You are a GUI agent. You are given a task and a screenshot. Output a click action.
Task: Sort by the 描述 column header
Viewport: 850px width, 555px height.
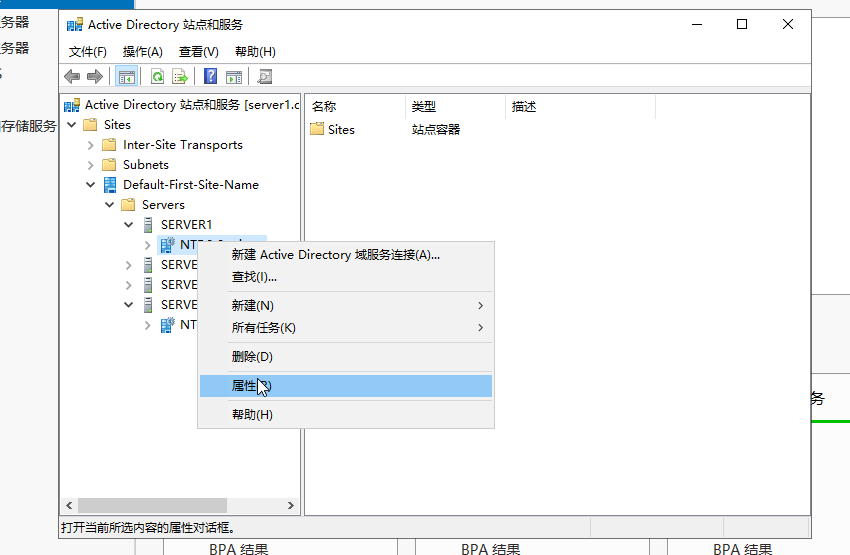(x=581, y=107)
